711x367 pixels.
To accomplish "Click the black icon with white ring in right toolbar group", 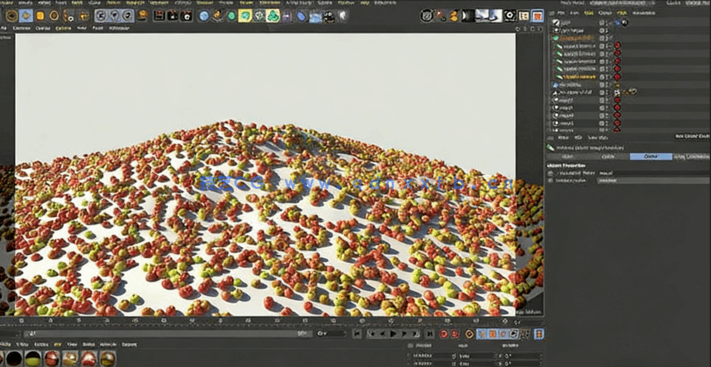I will click(510, 16).
